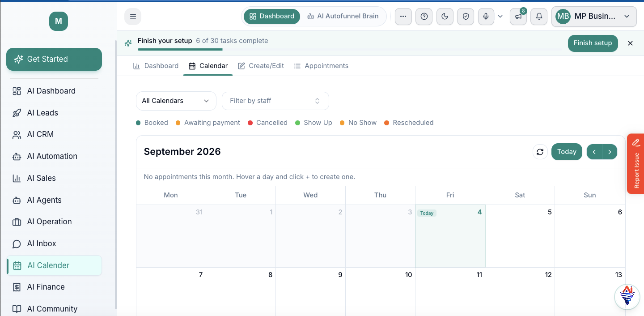Click the shield security icon
This screenshot has width=644, height=316.
click(x=466, y=17)
